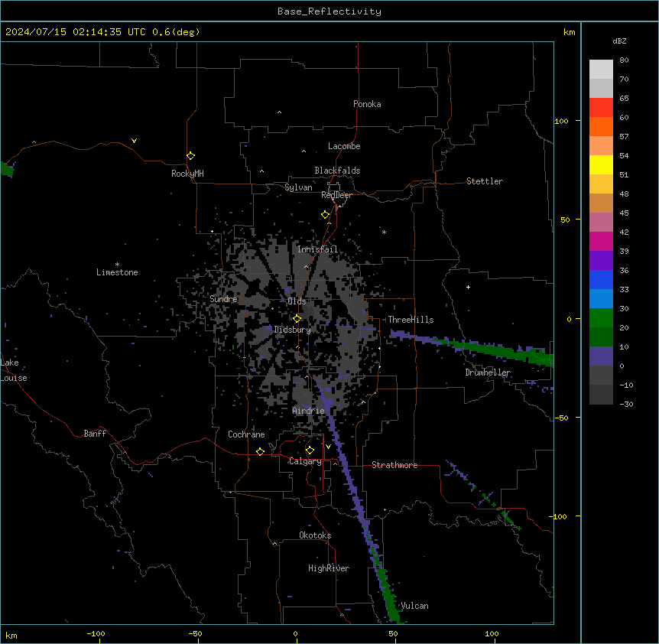
Task: Click the green 30 dBZ legend swatch
Action: click(x=601, y=318)
